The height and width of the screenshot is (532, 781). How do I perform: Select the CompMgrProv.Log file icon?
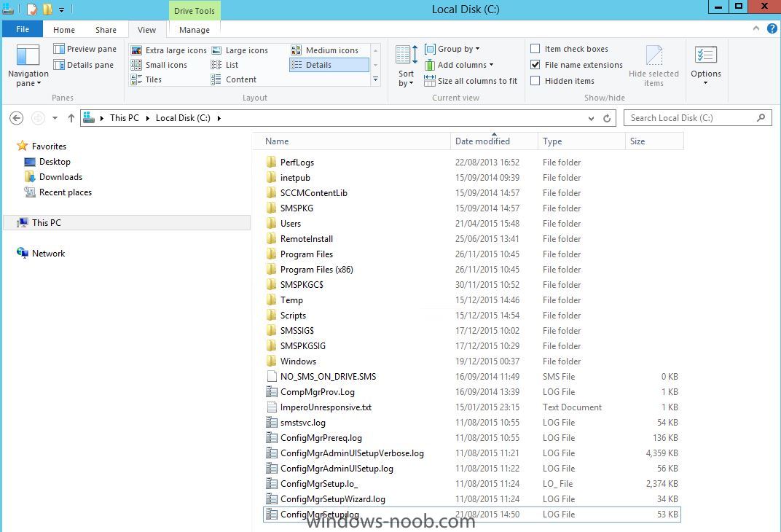tap(272, 392)
